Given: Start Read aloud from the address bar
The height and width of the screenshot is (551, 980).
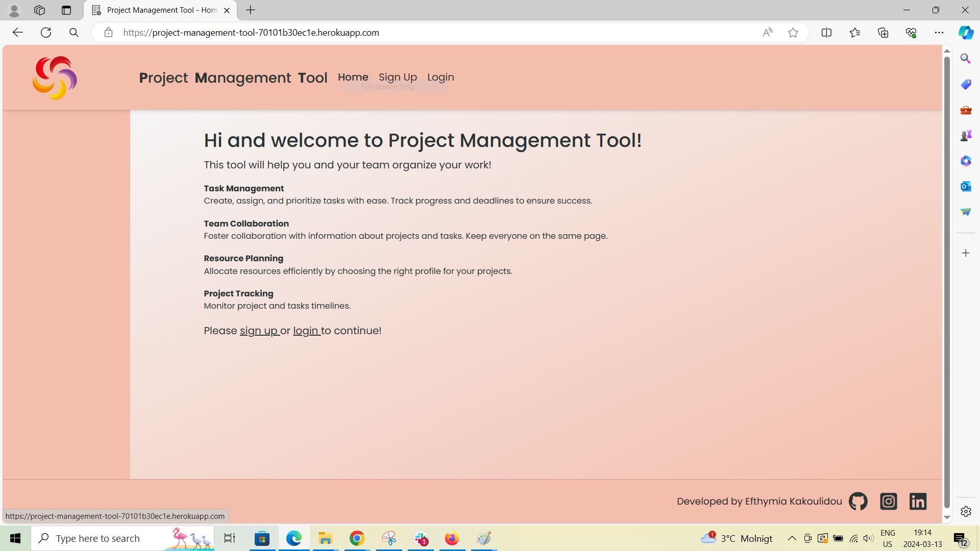Looking at the screenshot, I should point(767,32).
